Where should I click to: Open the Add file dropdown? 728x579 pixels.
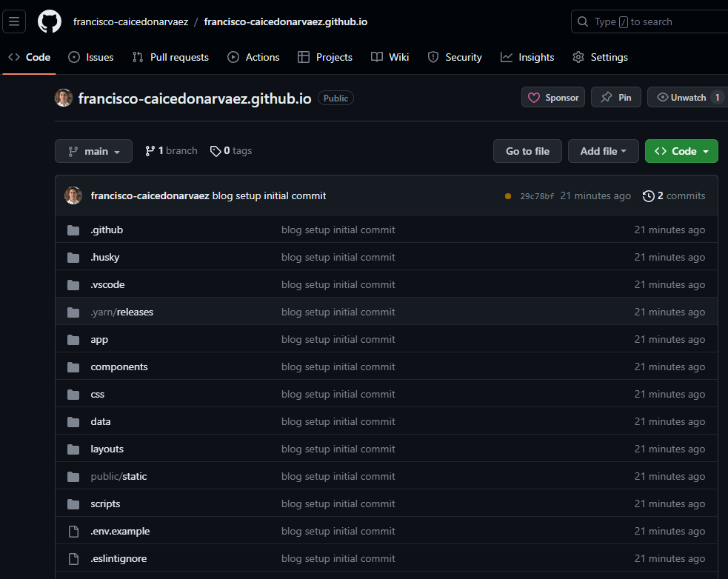click(x=603, y=151)
